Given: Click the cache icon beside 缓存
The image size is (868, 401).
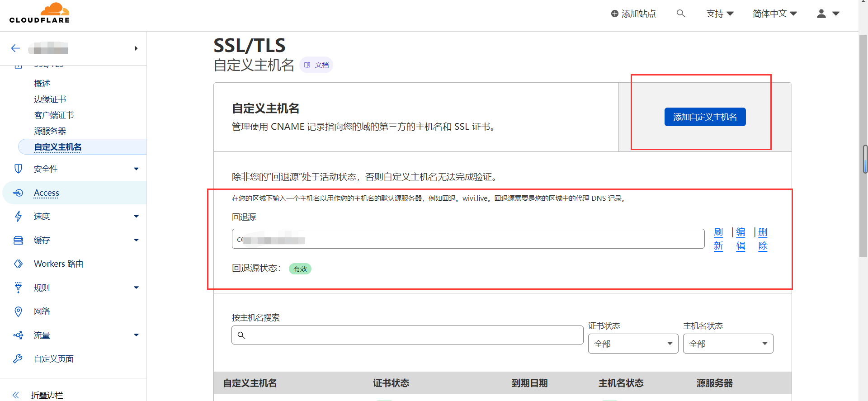Looking at the screenshot, I should [18, 240].
